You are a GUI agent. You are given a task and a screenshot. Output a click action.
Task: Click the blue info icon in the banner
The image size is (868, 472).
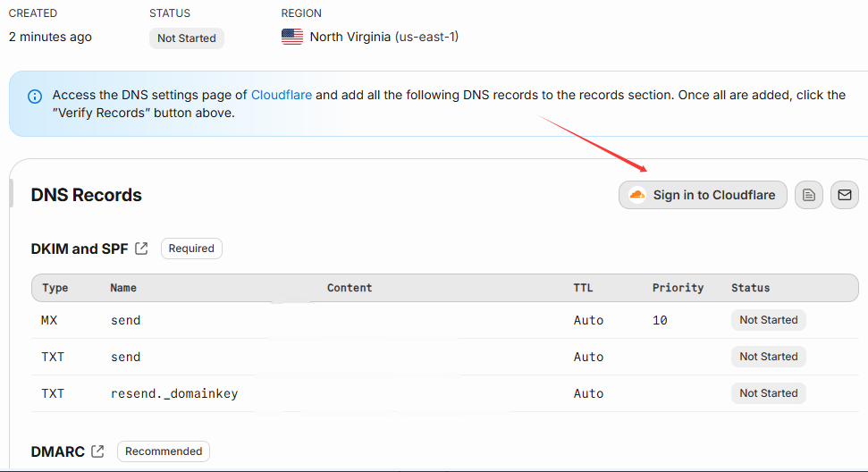(x=35, y=96)
